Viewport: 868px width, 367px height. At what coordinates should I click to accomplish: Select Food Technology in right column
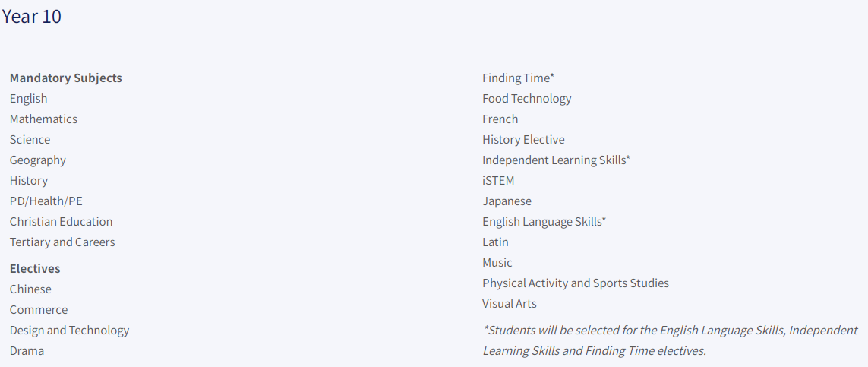coord(526,99)
